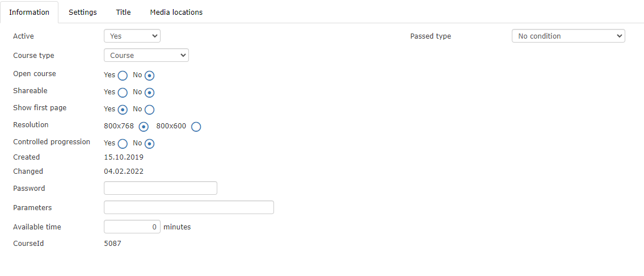Screen dimensions: 644x276
Task: Click the Available time minutes field
Action: click(x=132, y=227)
